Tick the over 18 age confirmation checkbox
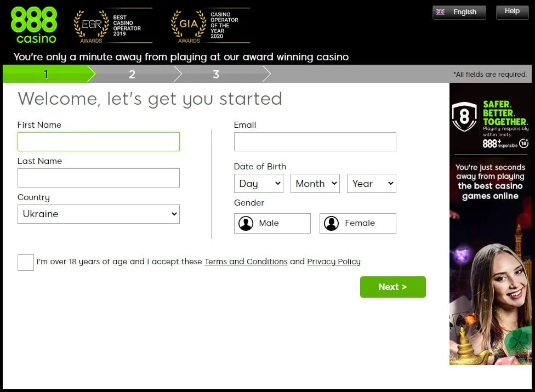Image resolution: width=535 pixels, height=392 pixels. coord(26,262)
